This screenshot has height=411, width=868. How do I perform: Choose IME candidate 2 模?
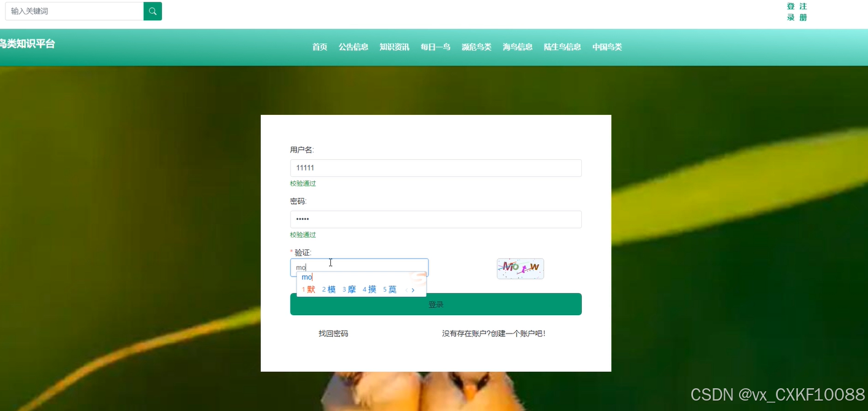point(329,289)
